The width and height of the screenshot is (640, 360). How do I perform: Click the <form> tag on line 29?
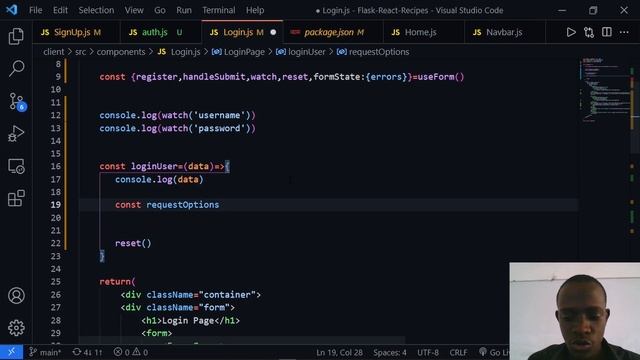(x=157, y=333)
